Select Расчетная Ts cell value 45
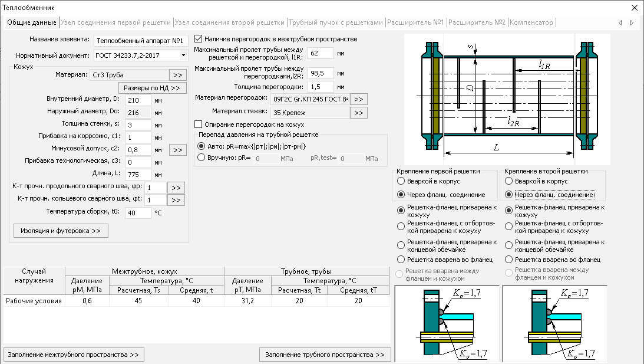644x364 pixels. (138, 301)
